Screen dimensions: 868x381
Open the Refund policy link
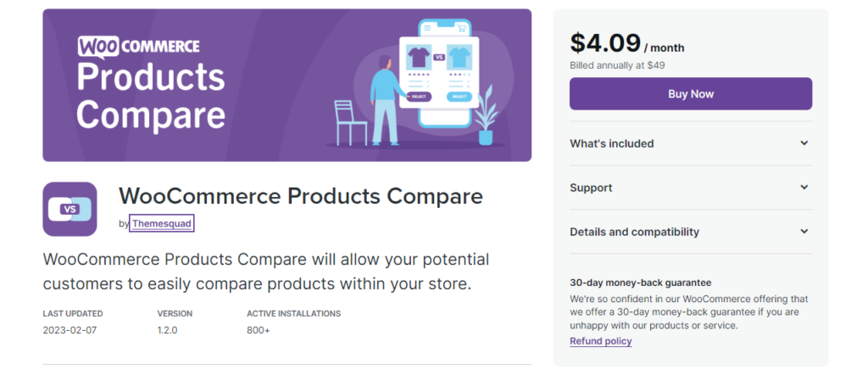tap(601, 341)
